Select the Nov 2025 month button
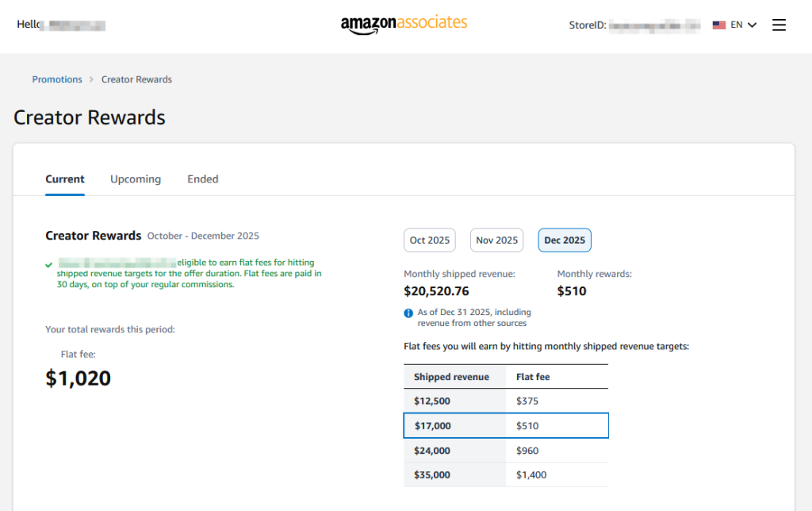This screenshot has width=812, height=511. [496, 240]
